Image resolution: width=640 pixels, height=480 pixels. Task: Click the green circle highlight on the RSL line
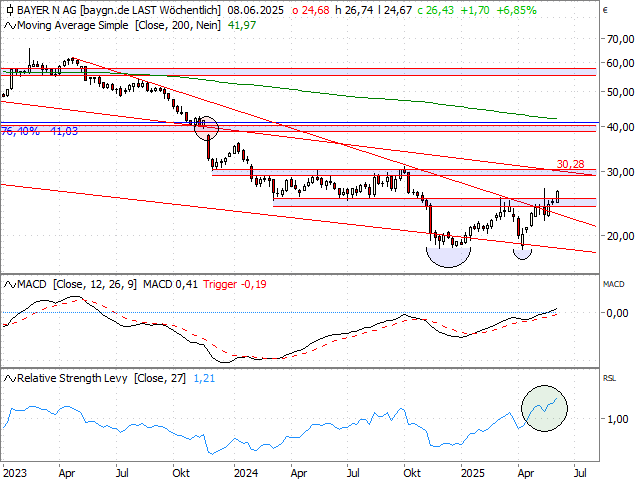(544, 408)
